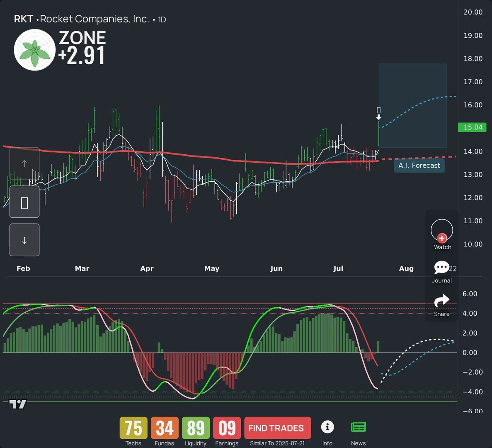Viewport: 492px width, 448px height.
Task: Tap the middle square button between arrows
Action: pos(24,202)
